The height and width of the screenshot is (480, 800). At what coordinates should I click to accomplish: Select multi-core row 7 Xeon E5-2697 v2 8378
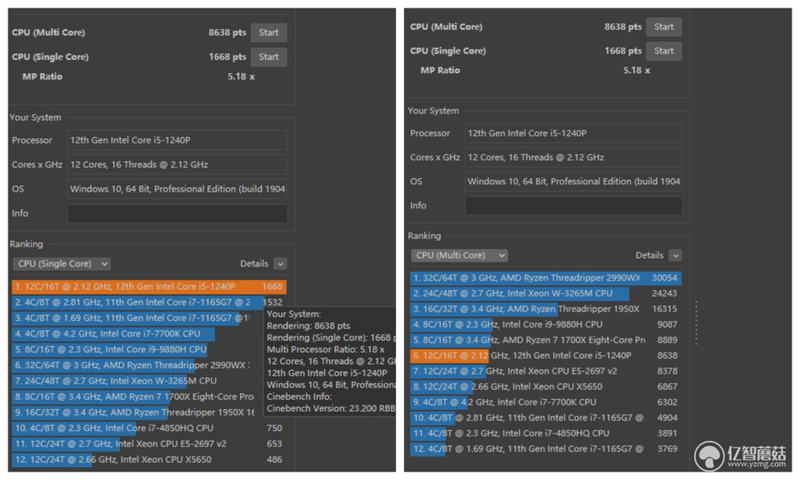coord(546,371)
